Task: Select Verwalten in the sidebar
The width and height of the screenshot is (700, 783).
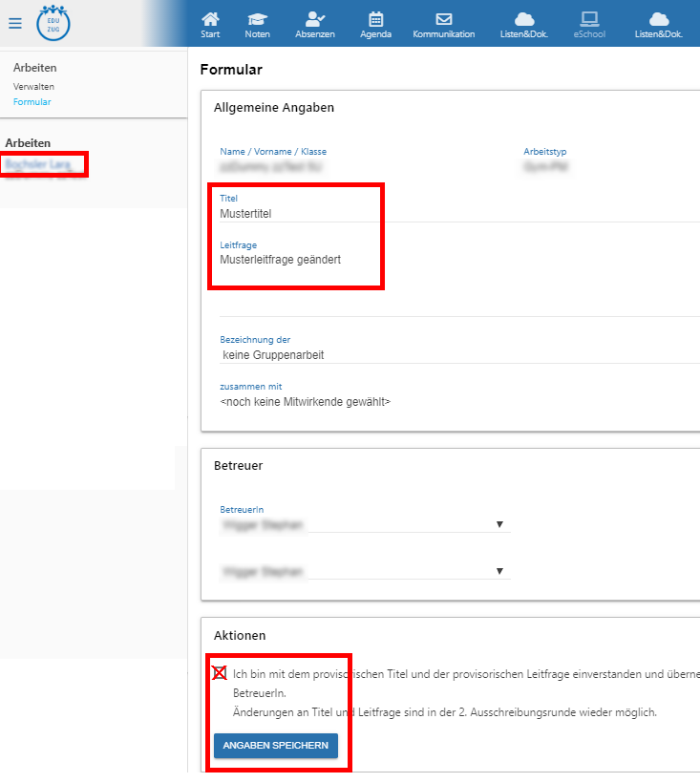Action: 33,86
